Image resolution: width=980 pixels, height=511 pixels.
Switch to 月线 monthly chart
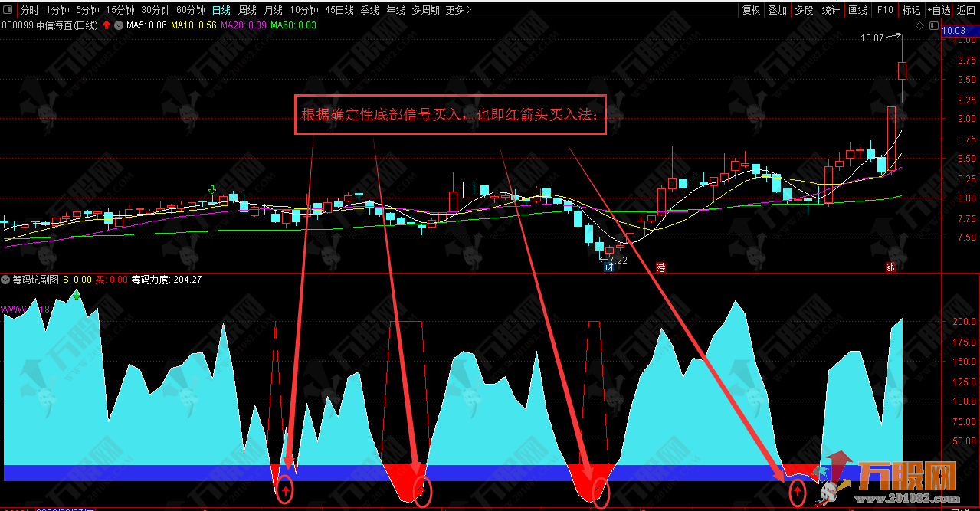click(x=273, y=10)
